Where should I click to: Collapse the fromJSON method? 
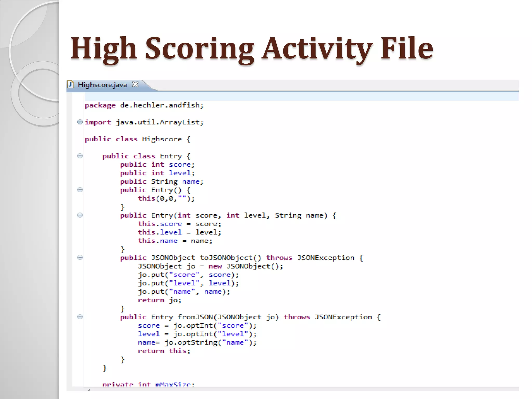[x=80, y=317]
